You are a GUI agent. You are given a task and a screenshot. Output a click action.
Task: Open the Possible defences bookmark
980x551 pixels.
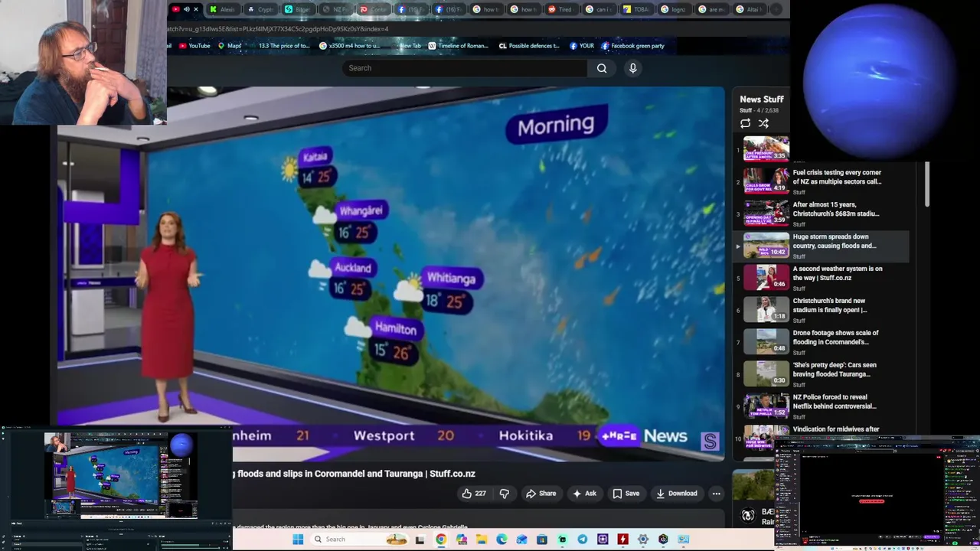529,46
